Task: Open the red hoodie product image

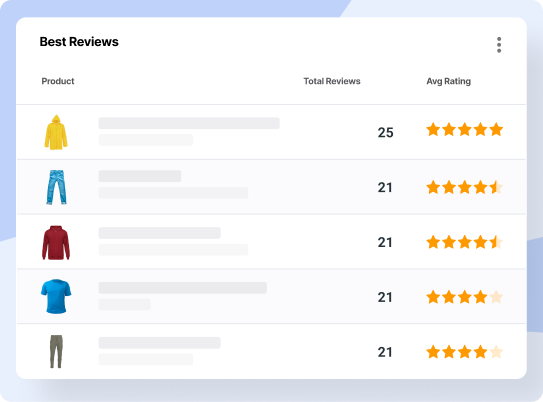Action: (56, 242)
